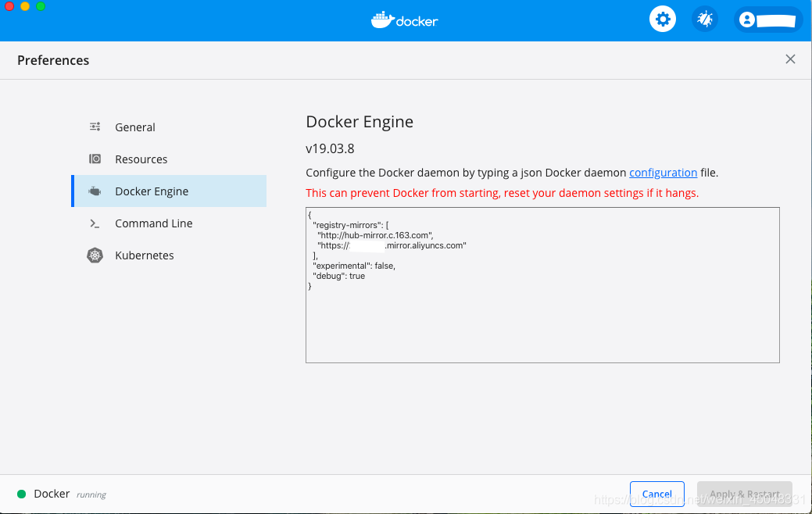Go to the Command Line tab
The width and height of the screenshot is (812, 514).
pos(169,223)
